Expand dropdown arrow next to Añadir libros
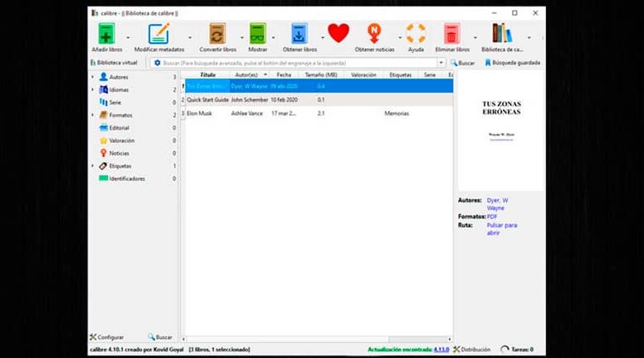Screen dimensions: 644x358 click(x=128, y=38)
